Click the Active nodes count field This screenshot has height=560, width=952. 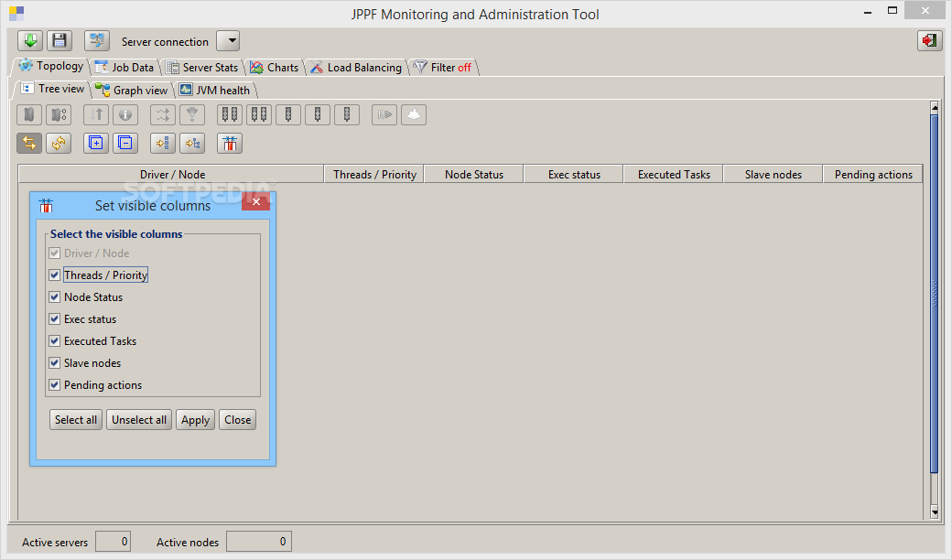259,541
